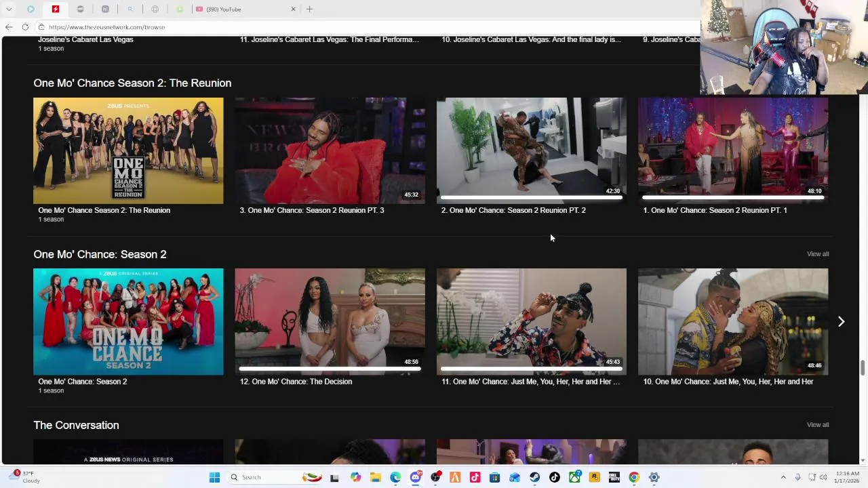Open Google Chrome from taskbar
This screenshot has width=868, height=488.
pos(634,477)
